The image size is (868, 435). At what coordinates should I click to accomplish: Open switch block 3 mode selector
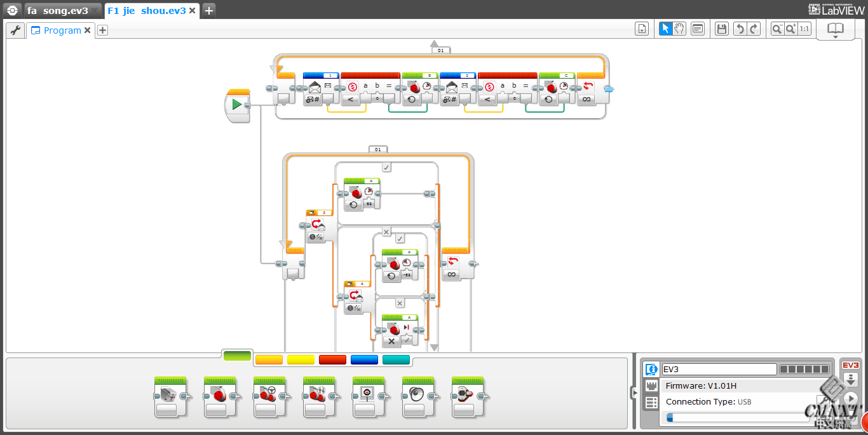pyautogui.click(x=316, y=237)
